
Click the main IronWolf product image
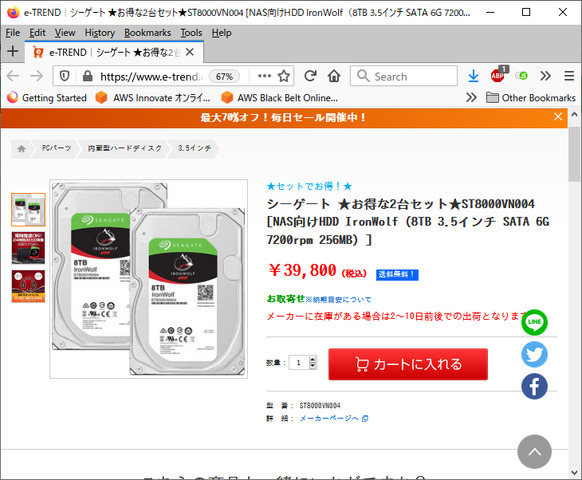(x=148, y=279)
